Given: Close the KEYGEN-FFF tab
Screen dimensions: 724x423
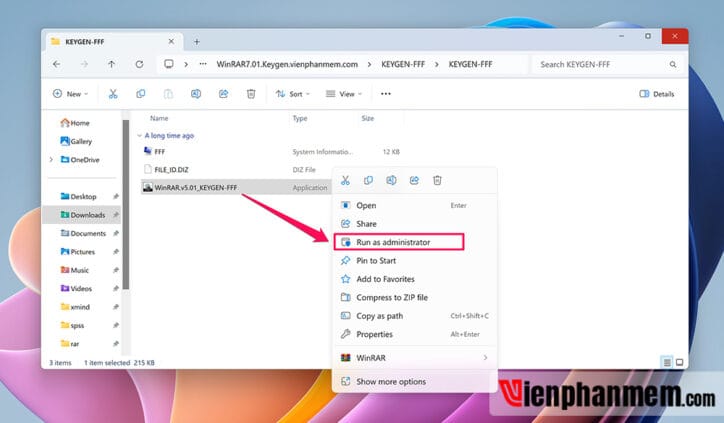Looking at the screenshot, I should 171,41.
